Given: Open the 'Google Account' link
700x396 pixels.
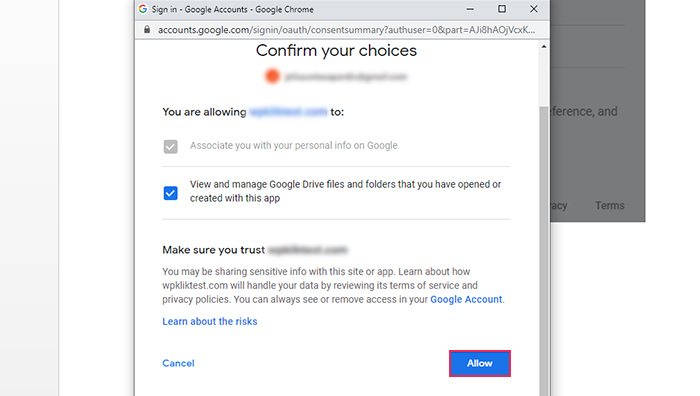Looking at the screenshot, I should 466,299.
